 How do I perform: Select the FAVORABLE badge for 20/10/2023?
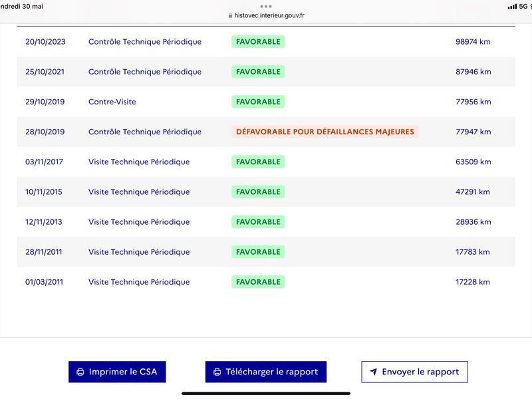coord(258,42)
